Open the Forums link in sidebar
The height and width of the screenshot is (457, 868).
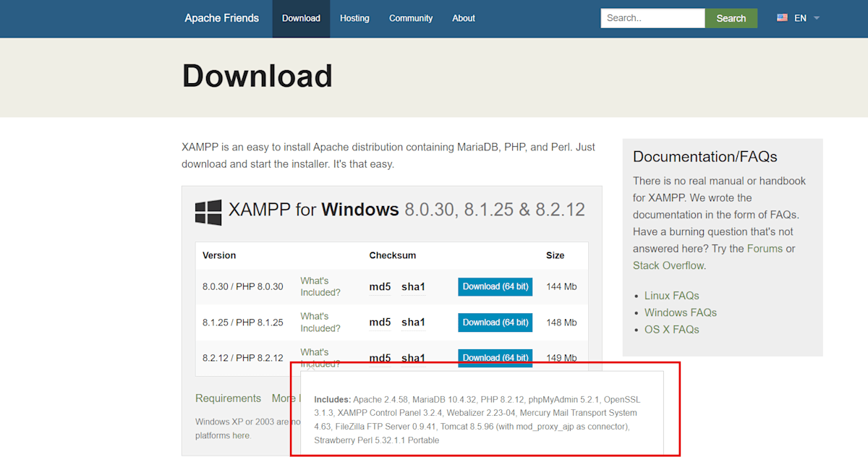pyautogui.click(x=765, y=249)
